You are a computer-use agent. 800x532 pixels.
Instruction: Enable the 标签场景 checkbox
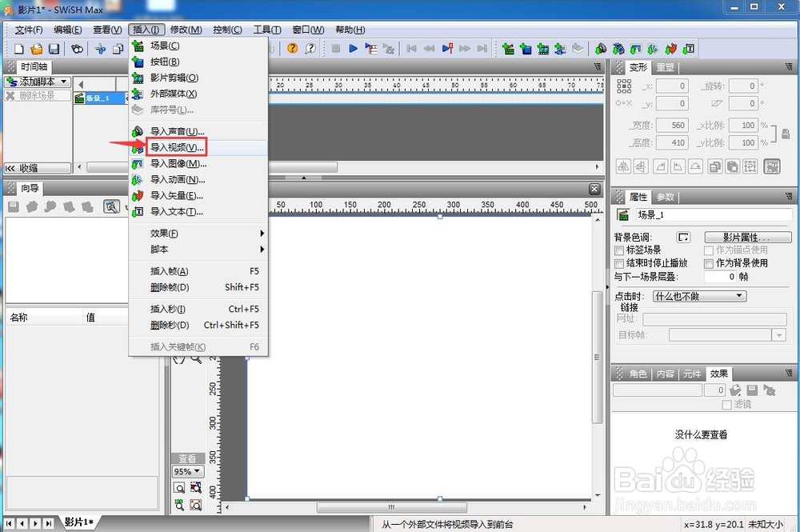[620, 250]
